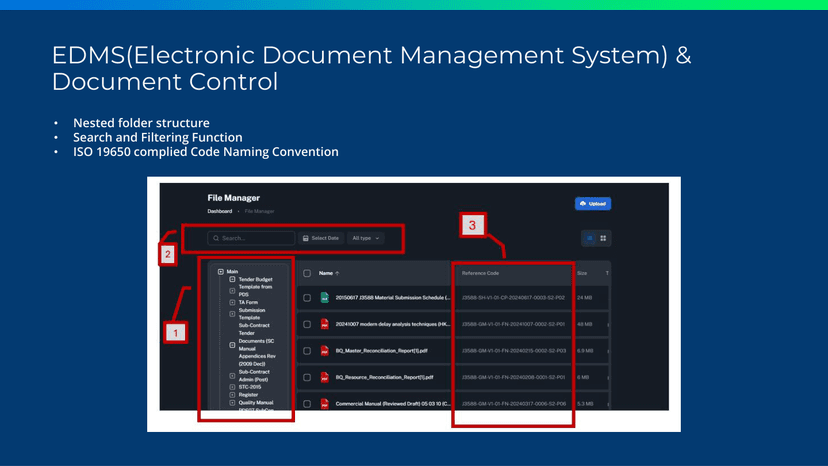
Task: Open the Select Date picker
Action: (321, 238)
